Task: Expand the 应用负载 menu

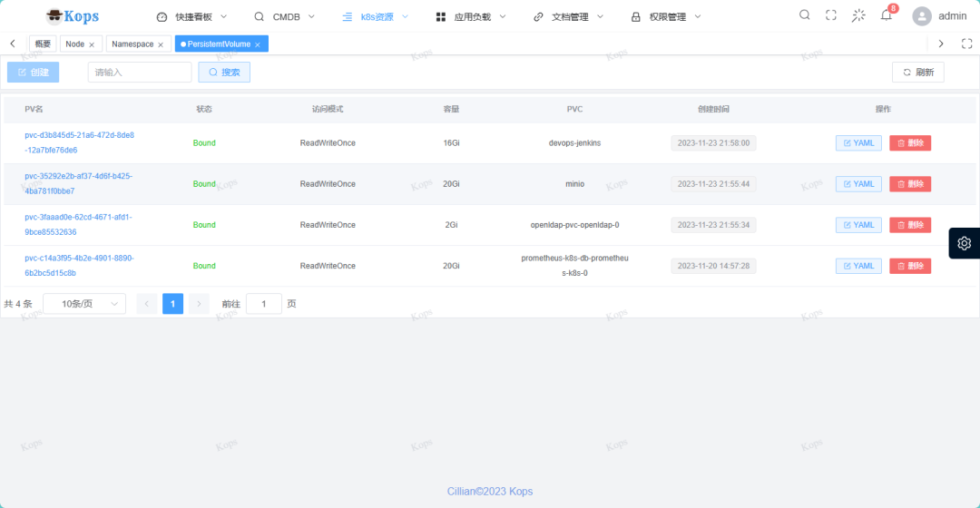Action: [471, 17]
